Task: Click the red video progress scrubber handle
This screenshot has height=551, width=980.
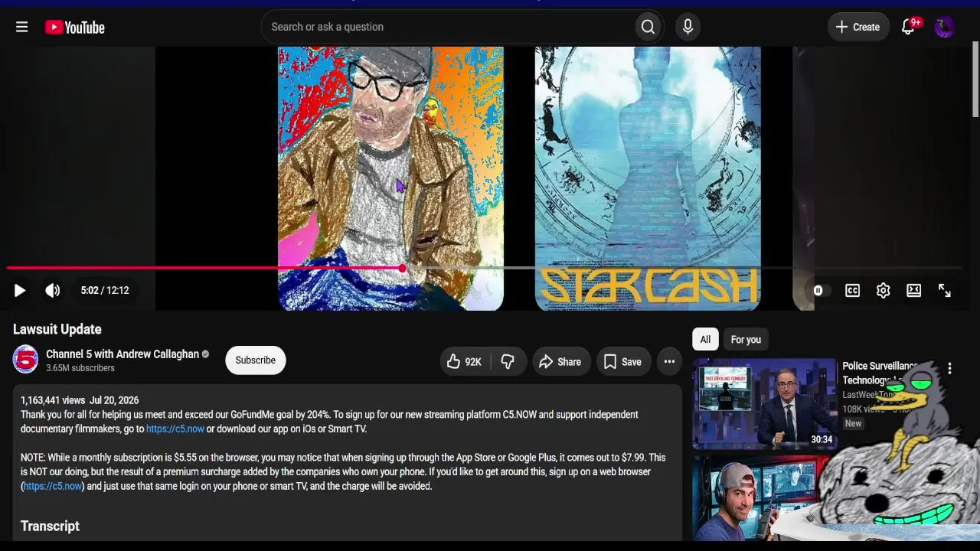Action: pos(402,268)
